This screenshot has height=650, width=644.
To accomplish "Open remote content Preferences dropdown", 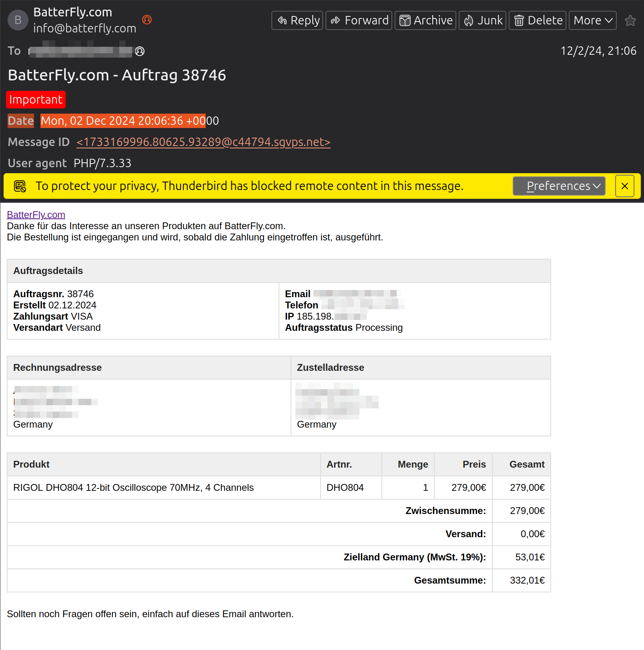I will (559, 186).
